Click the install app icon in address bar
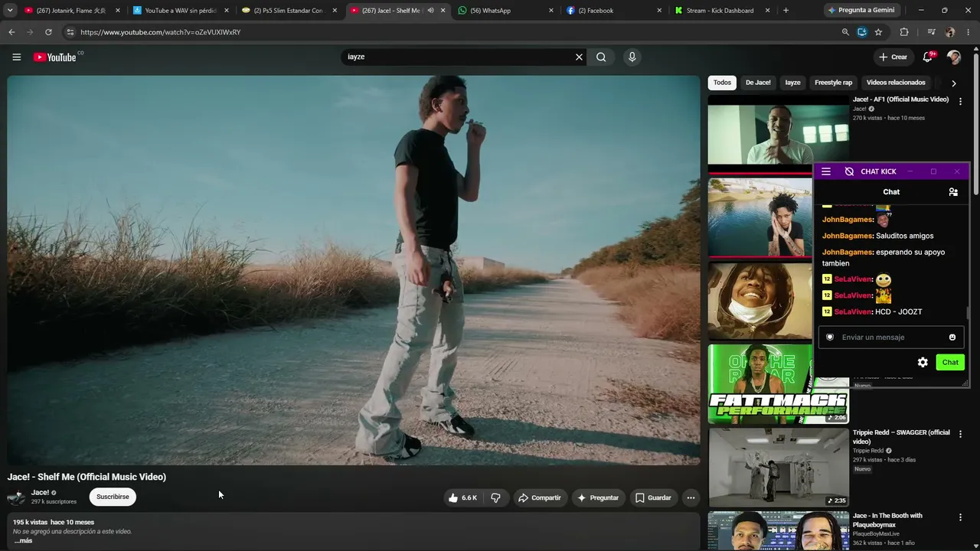 click(x=861, y=32)
